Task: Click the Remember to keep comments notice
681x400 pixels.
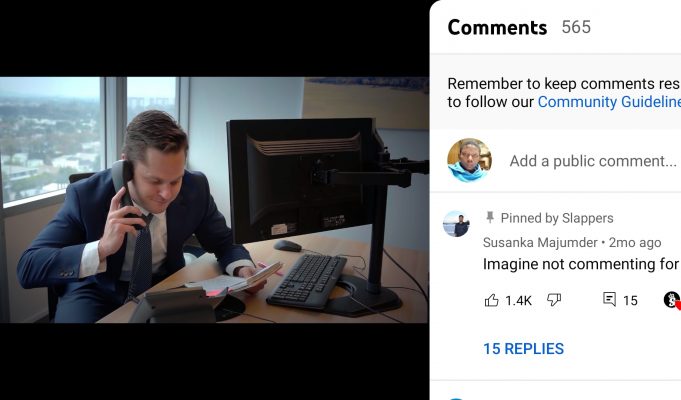Action: (564, 93)
